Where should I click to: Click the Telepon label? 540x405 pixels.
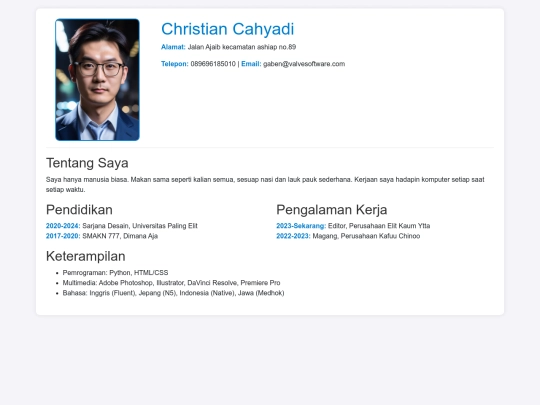pos(175,64)
